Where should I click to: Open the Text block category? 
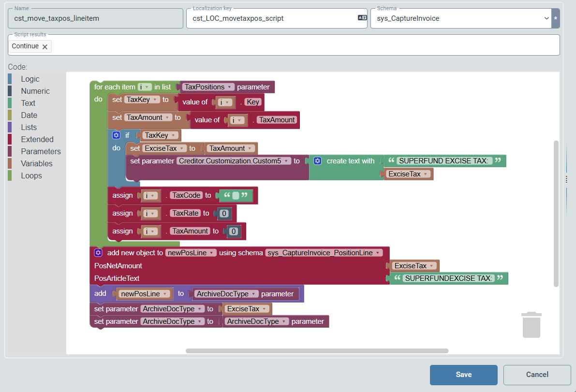click(28, 103)
